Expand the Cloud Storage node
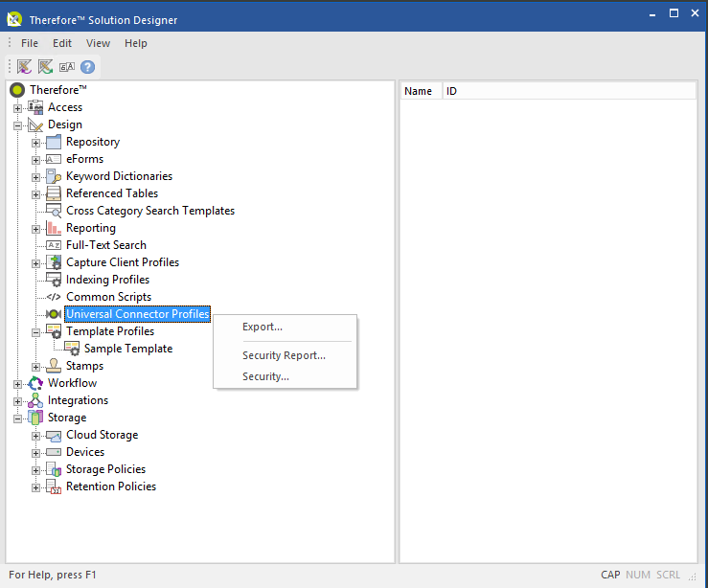Viewport: 708px width, 588px height. 35,436
